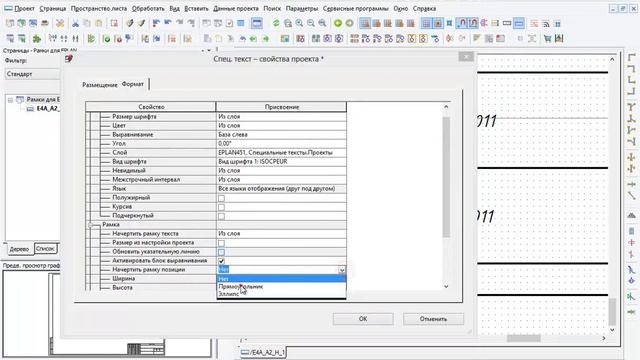The width and height of the screenshot is (640, 360).
Task: Click the blue undo arrow in second toolbar row
Action: [242, 39]
